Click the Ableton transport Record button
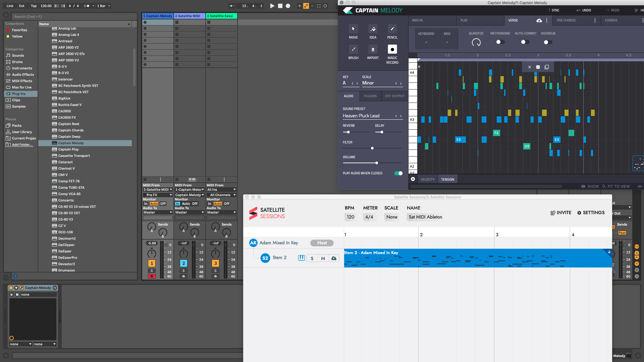The height and width of the screenshot is (362, 644). [x=288, y=6]
